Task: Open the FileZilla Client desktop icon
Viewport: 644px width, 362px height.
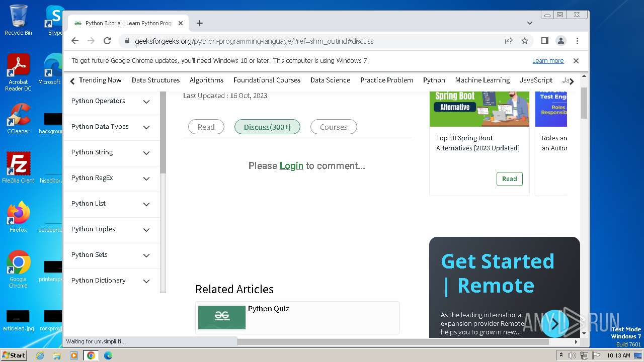Action: [x=18, y=167]
